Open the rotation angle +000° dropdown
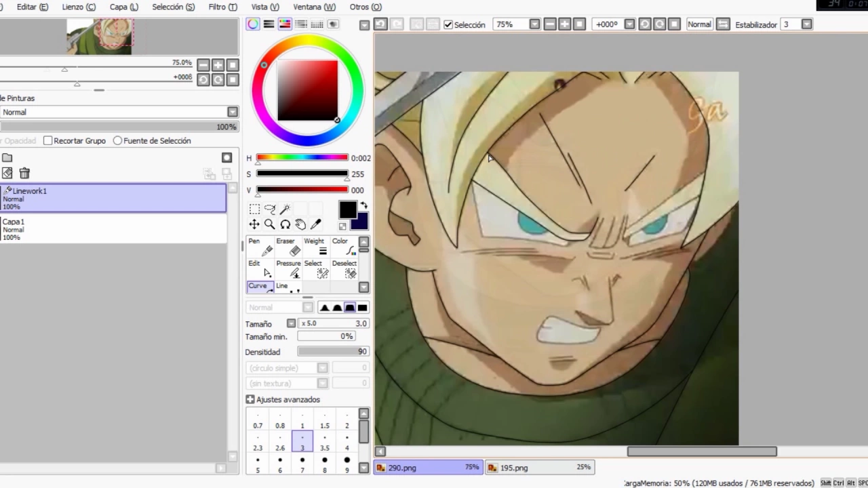Screen dimensions: 868x488 629,24
